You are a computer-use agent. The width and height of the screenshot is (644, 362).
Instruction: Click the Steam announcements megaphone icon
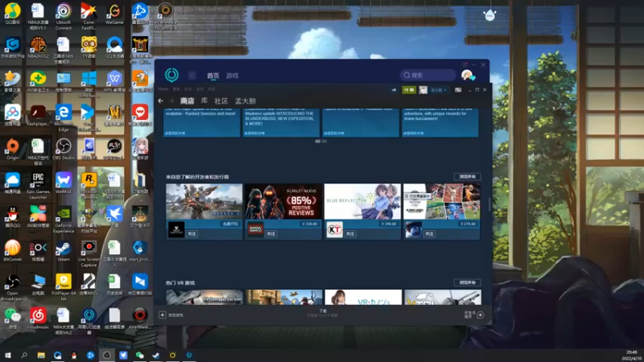[394, 90]
